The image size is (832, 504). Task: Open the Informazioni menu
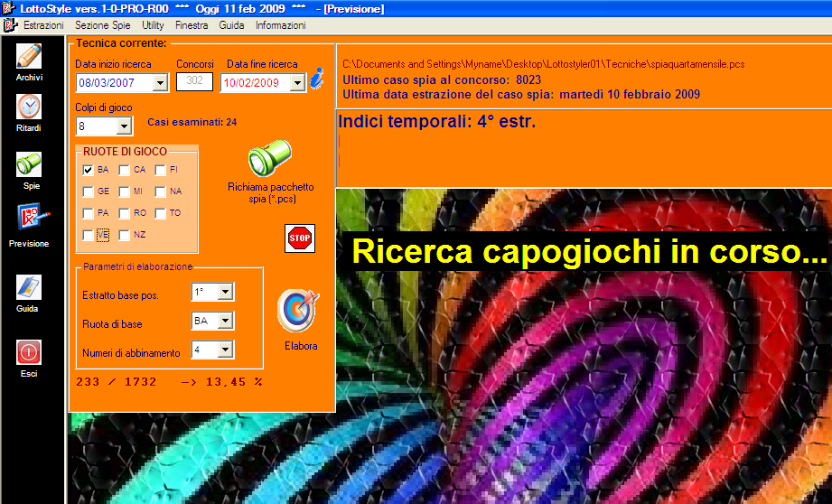[281, 25]
